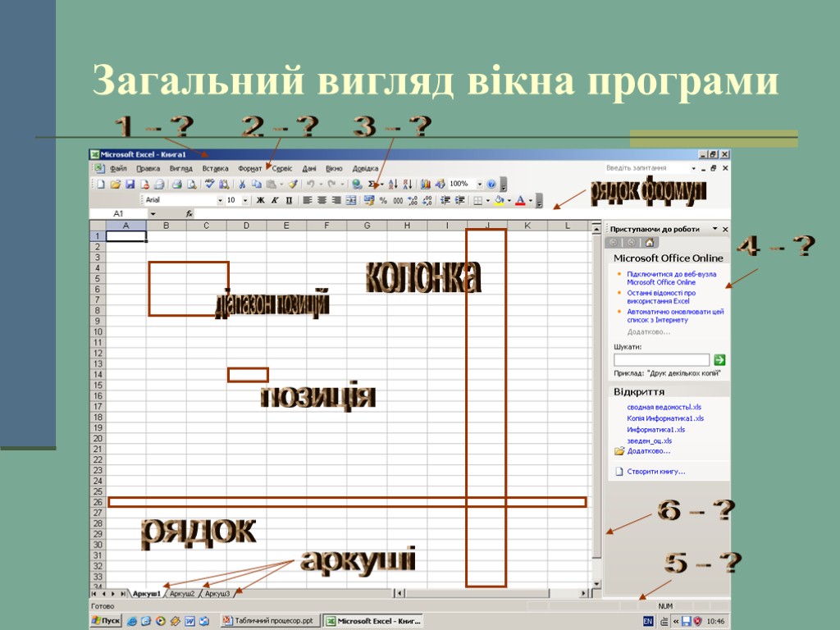Switch to the Аркуш2 sheet tab
The image size is (840, 630).
[182, 594]
